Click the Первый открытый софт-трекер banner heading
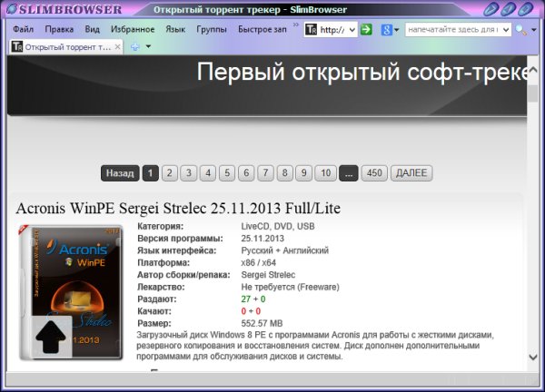Image resolution: width=545 pixels, height=392 pixels. [x=362, y=73]
